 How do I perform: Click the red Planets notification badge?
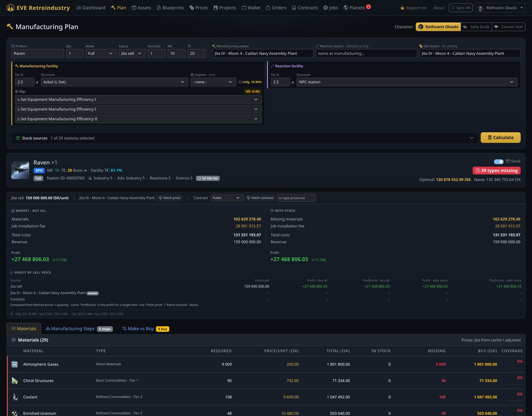(x=369, y=6)
